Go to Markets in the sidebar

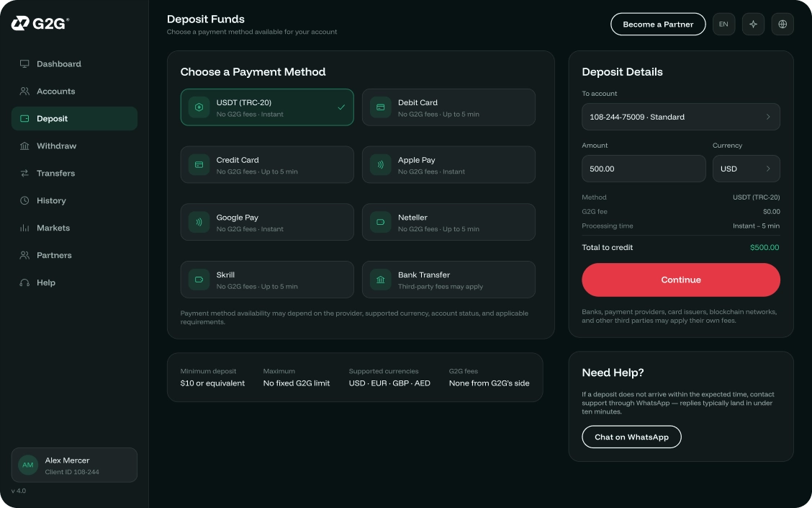[x=74, y=228]
